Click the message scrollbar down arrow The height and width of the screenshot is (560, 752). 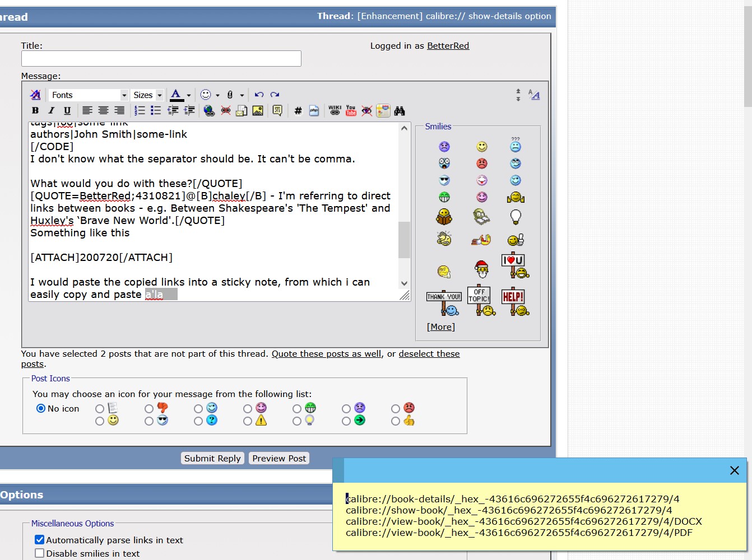pyautogui.click(x=404, y=283)
